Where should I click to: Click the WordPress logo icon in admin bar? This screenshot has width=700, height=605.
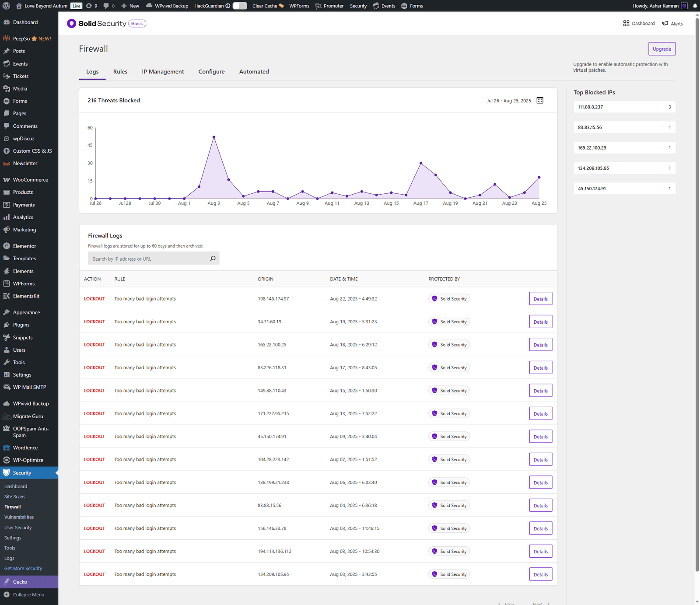[6, 6]
